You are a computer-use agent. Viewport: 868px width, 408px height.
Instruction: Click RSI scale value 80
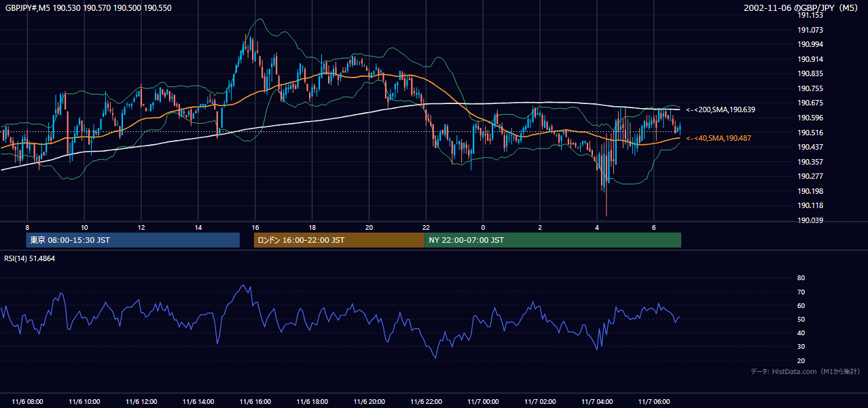[801, 278]
